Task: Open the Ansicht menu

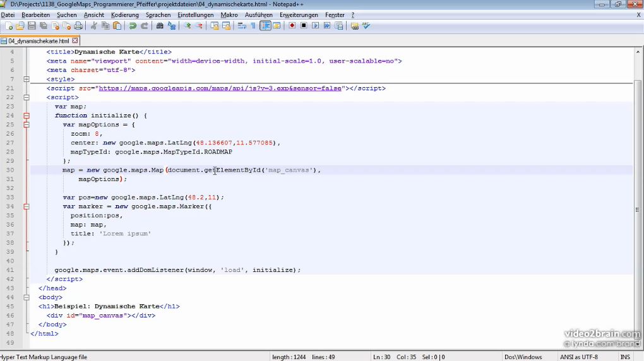Action: 94,15
